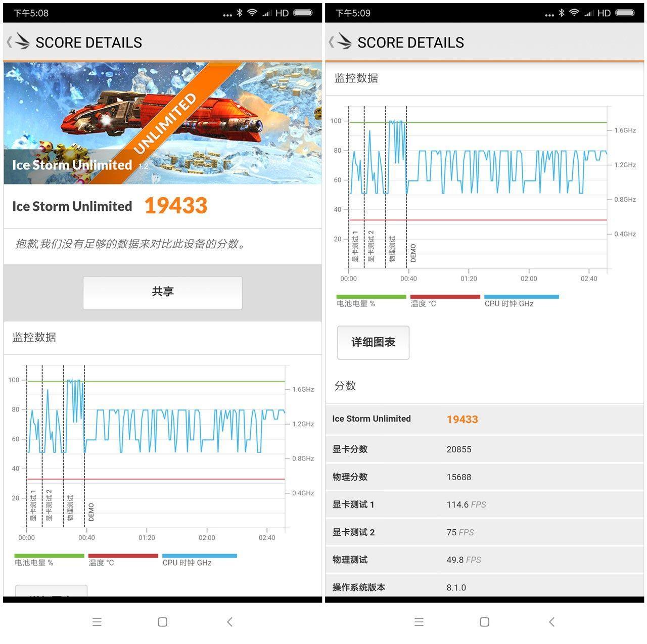Viewport: 647px width, 644px height.
Task: Tap 显卡测试 2 value 75 FPS
Action: (460, 532)
